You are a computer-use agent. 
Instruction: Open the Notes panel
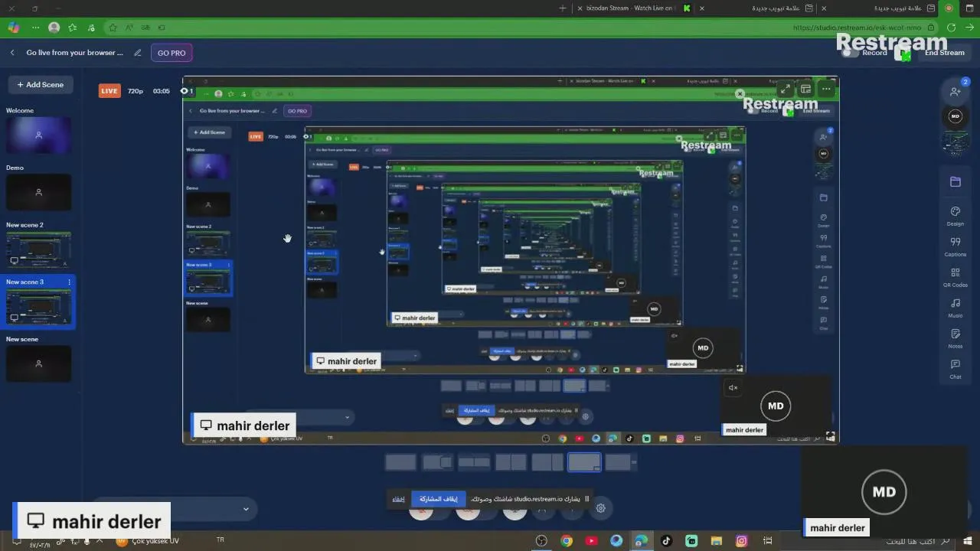[x=955, y=338]
